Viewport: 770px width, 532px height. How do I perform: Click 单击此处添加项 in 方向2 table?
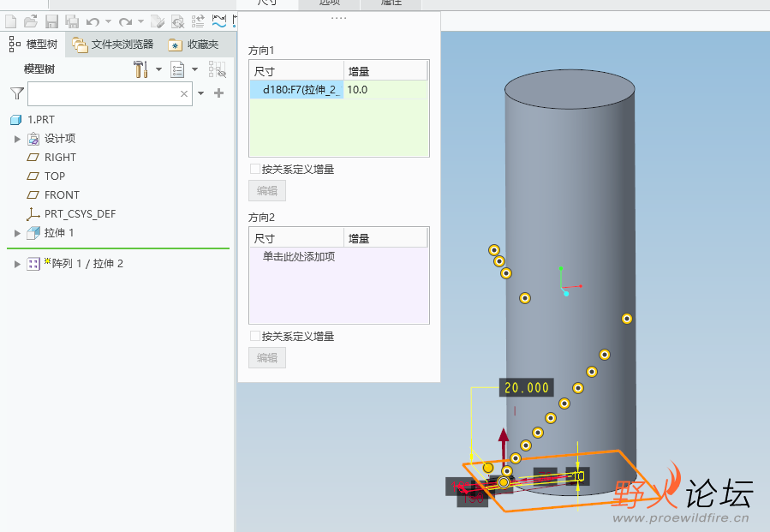click(299, 256)
